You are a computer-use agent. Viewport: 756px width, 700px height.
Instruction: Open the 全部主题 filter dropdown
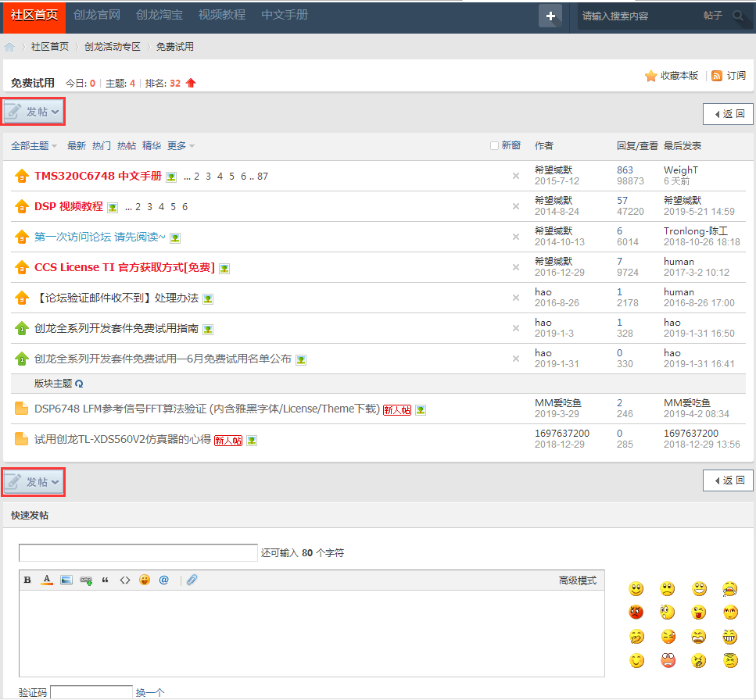[x=34, y=145]
